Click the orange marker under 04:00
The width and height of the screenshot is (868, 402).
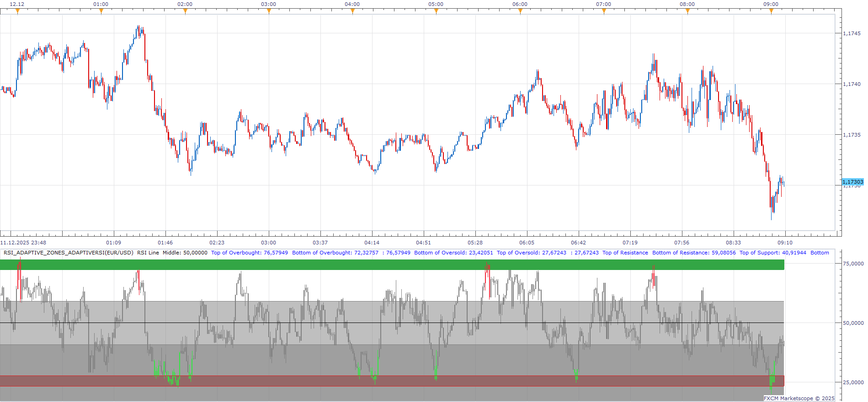(x=352, y=11)
